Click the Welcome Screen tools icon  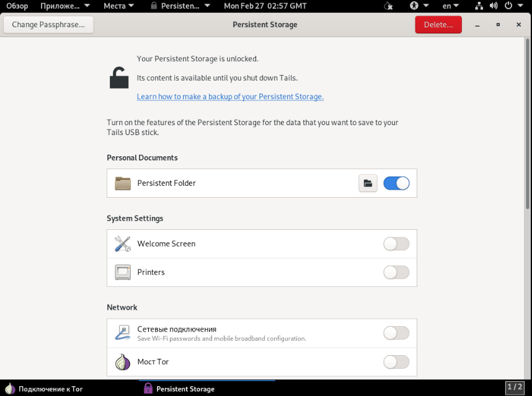click(123, 244)
